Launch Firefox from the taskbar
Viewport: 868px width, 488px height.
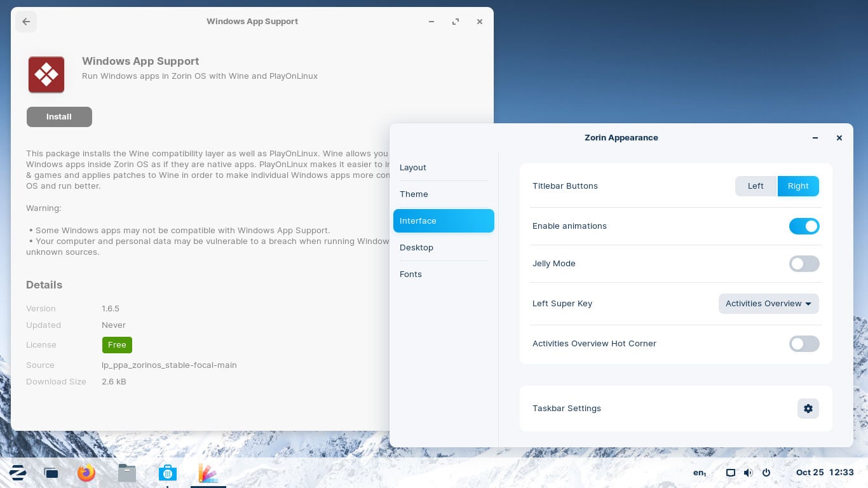(86, 473)
